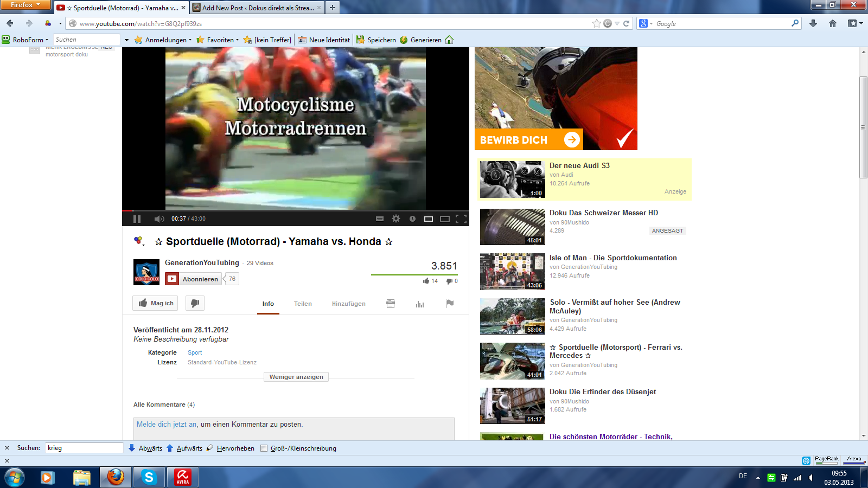This screenshot has width=868, height=488.
Task: Click the GenerationYouTubing channel avatar
Action: coord(146,272)
